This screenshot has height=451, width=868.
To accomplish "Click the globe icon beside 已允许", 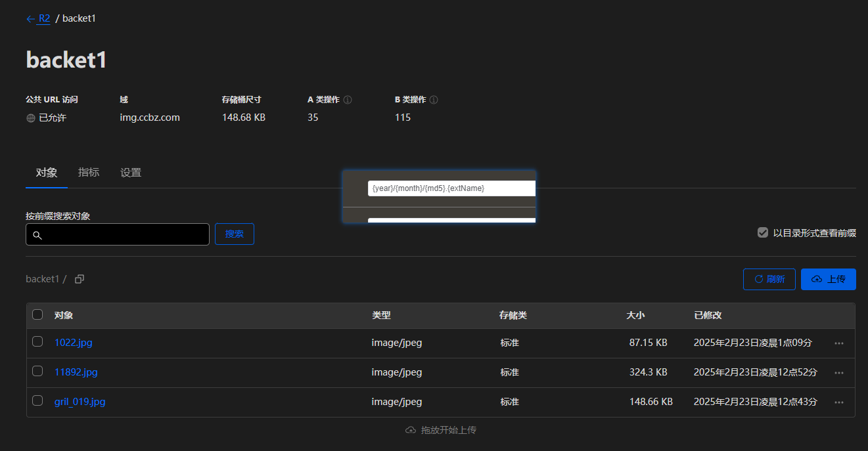I will [30, 118].
